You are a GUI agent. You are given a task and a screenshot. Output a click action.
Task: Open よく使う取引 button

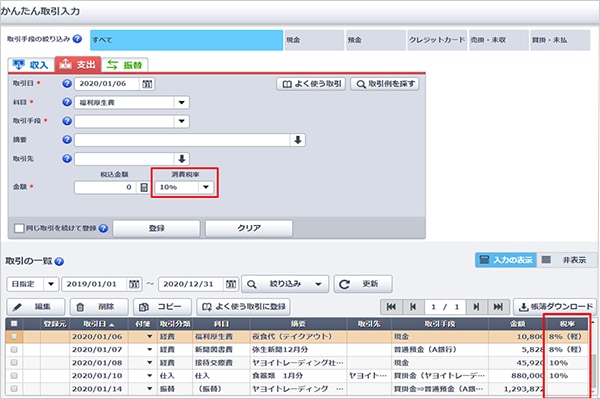click(311, 84)
